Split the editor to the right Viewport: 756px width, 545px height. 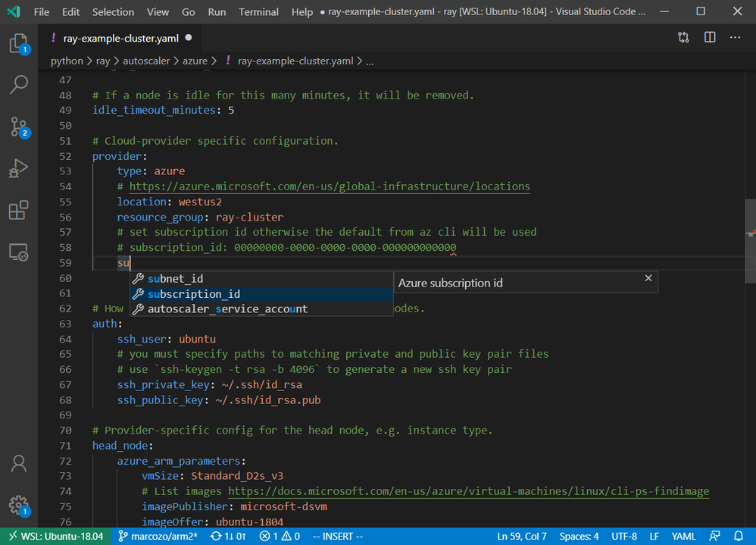click(710, 38)
